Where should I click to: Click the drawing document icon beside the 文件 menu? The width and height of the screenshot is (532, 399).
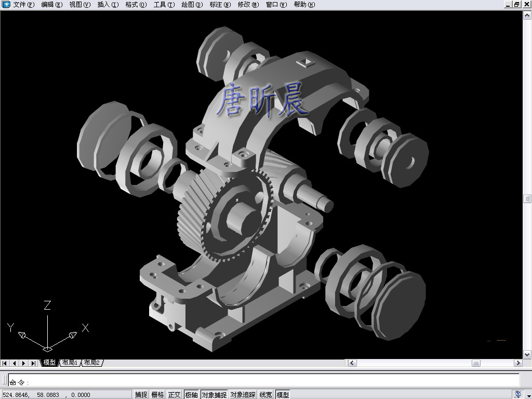pyautogui.click(x=6, y=4)
